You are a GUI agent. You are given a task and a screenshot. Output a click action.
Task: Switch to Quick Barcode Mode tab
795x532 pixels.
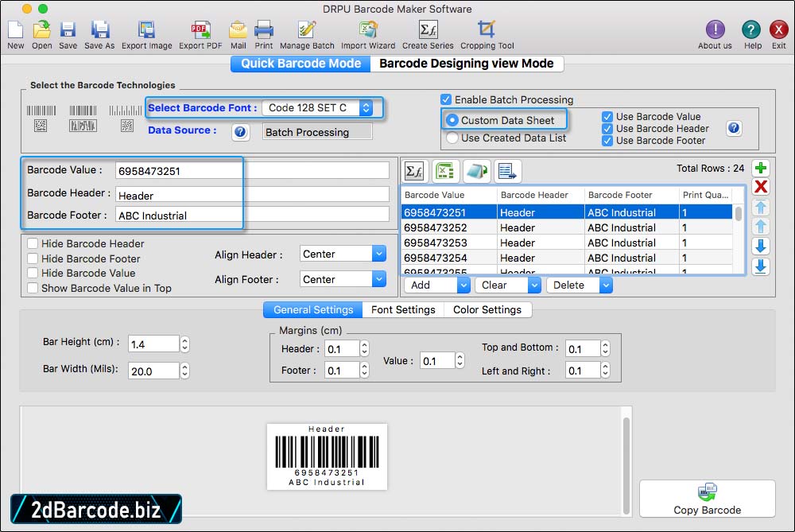[x=301, y=64]
